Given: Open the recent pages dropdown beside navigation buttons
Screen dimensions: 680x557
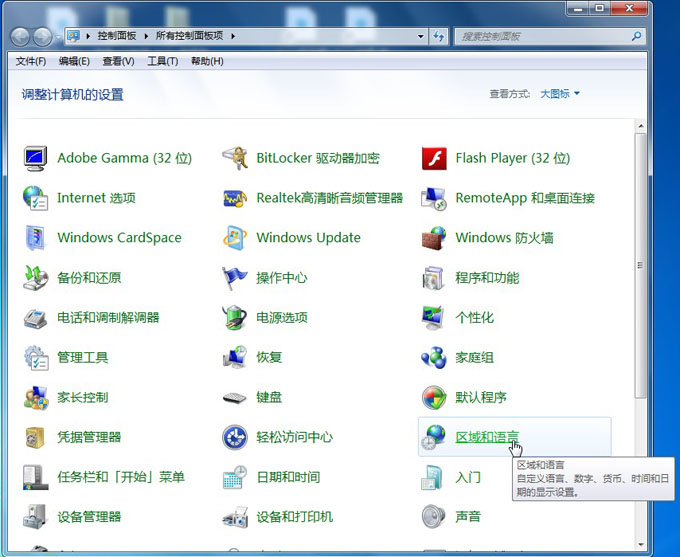Looking at the screenshot, I should [58, 37].
